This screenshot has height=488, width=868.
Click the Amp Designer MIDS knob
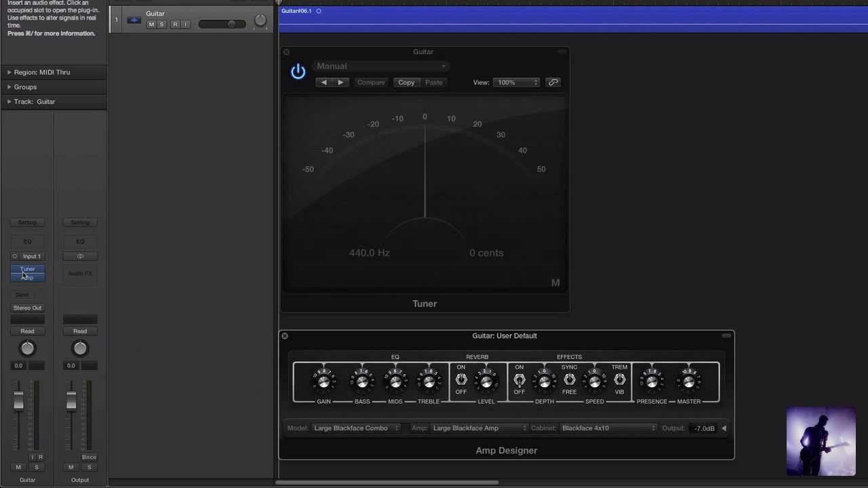(395, 382)
